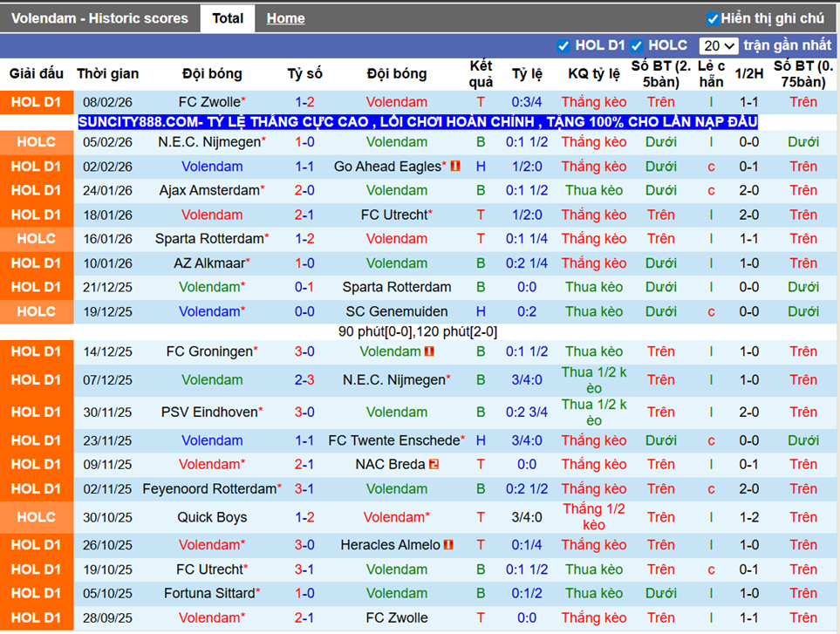This screenshot has height=634, width=840.
Task: Open the 3-0 score against Heracles Almelo
Action: 304,544
